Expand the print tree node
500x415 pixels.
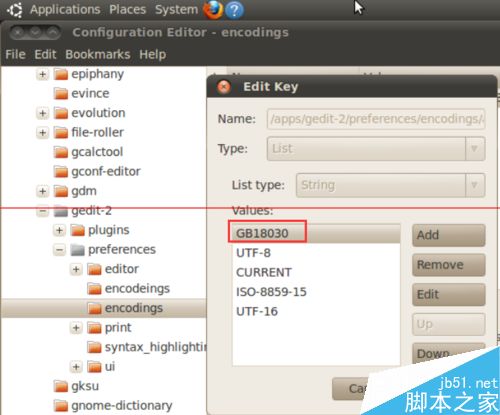(x=76, y=328)
